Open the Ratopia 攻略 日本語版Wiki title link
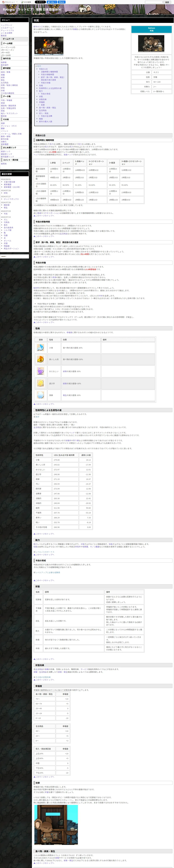 click(32, 9)
